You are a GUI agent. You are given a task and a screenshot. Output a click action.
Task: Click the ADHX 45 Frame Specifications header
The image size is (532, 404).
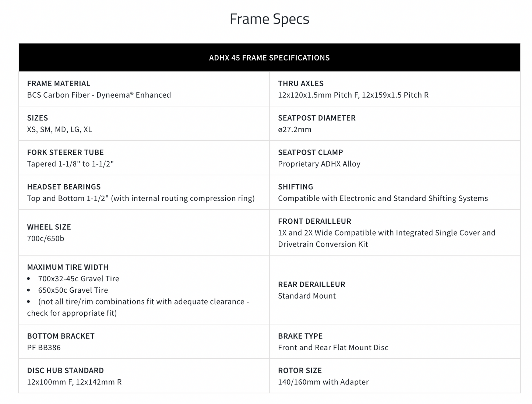(269, 58)
